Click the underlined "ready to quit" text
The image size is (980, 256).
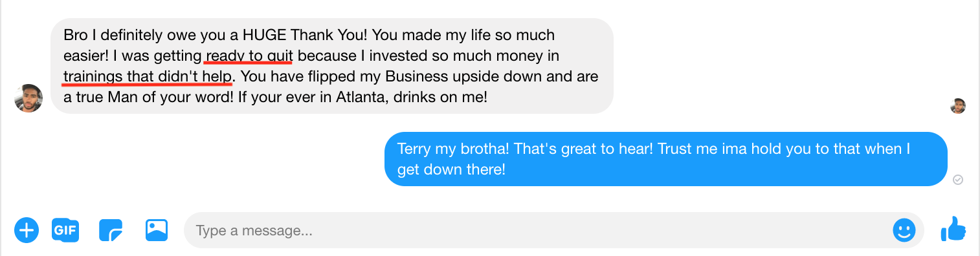pyautogui.click(x=249, y=56)
